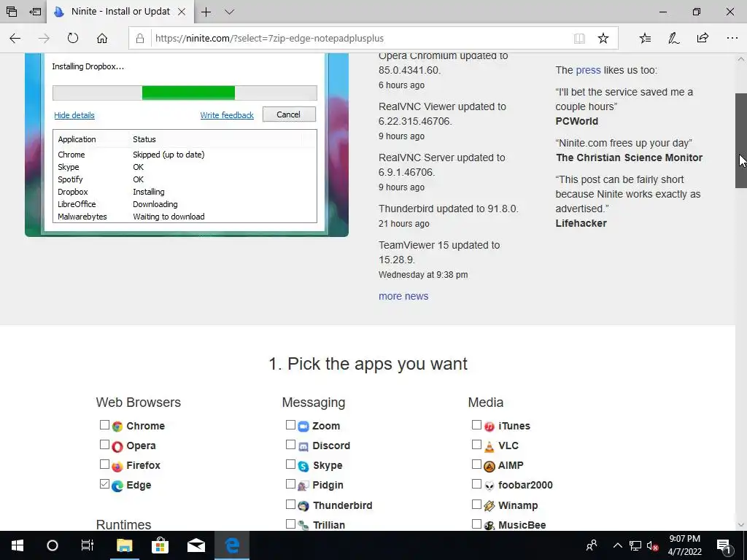Uncheck the Edge checkbox
Image resolution: width=747 pixels, height=560 pixels.
coord(105,484)
